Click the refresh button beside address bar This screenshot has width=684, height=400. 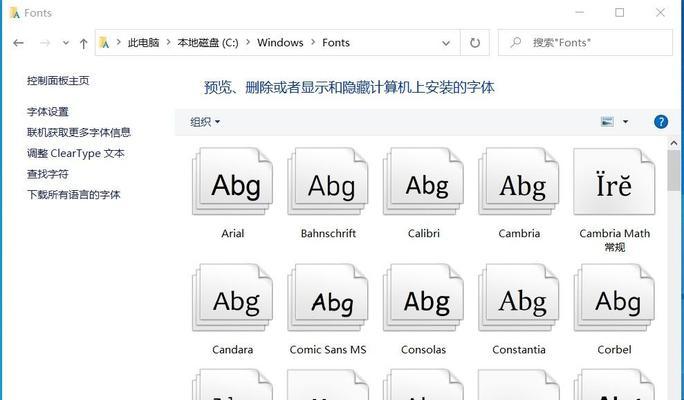pyautogui.click(x=475, y=43)
